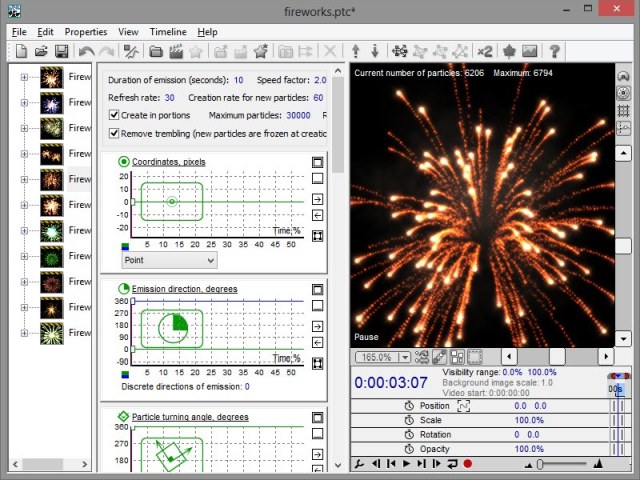Open the 165.0% zoom dropdown
Viewport: 640px width, 480px height.
(382, 357)
